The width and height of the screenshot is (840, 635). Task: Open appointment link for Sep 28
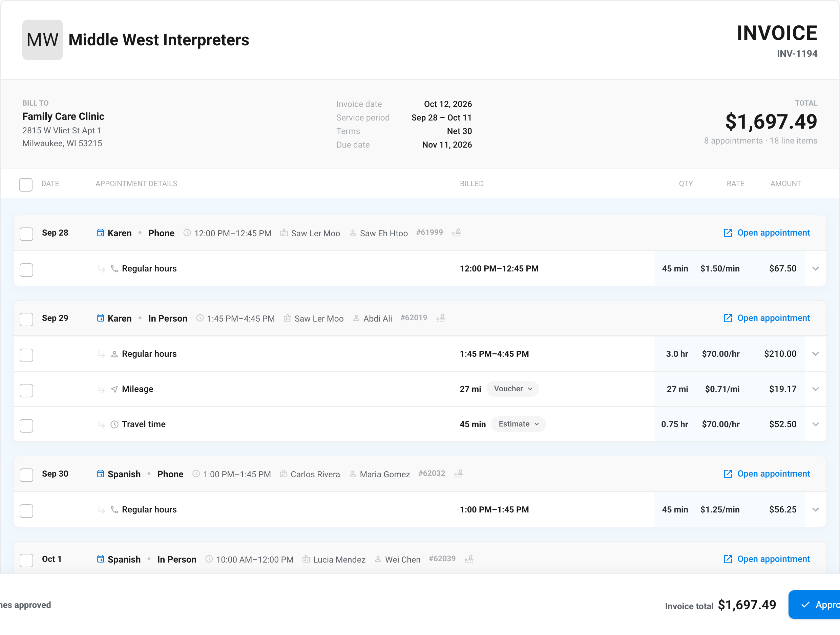[x=767, y=233]
